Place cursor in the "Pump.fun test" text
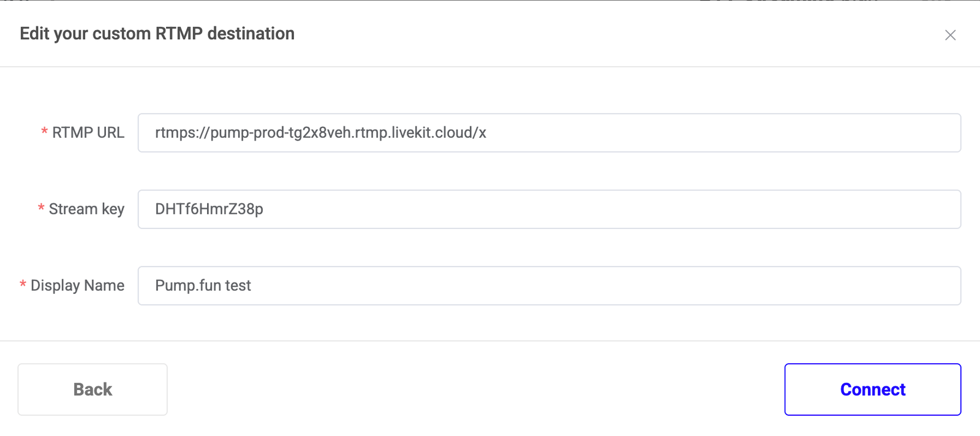The image size is (980, 436). 203,286
